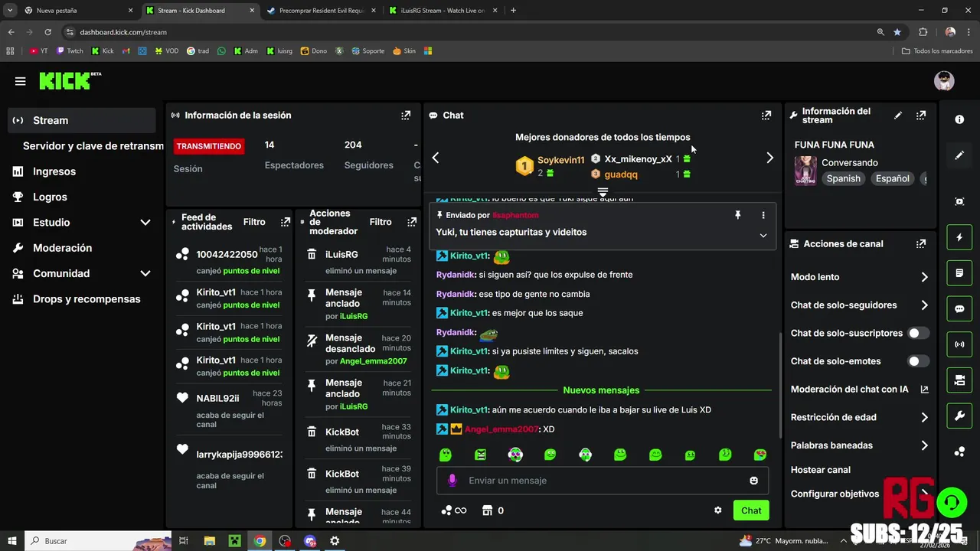Unpin the pinned message with the pin icon
Viewport: 980px width, 551px height.
tap(738, 216)
